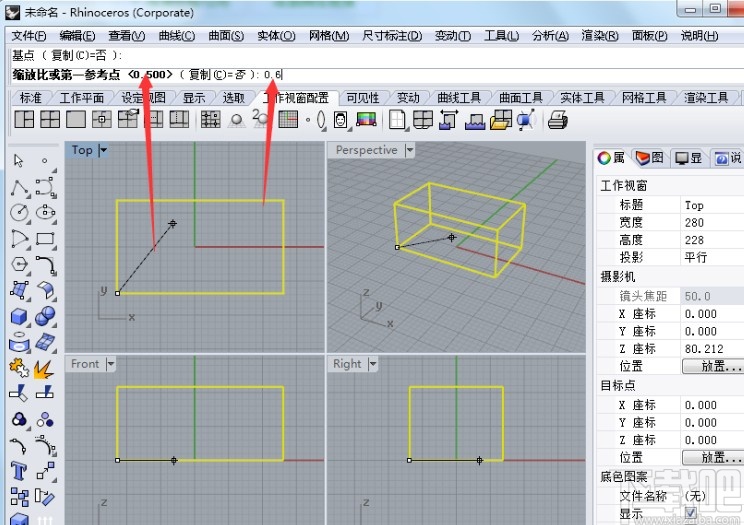Open the Perspective viewport dropdown arrow
Image resolution: width=744 pixels, height=525 pixels.
pyautogui.click(x=409, y=150)
